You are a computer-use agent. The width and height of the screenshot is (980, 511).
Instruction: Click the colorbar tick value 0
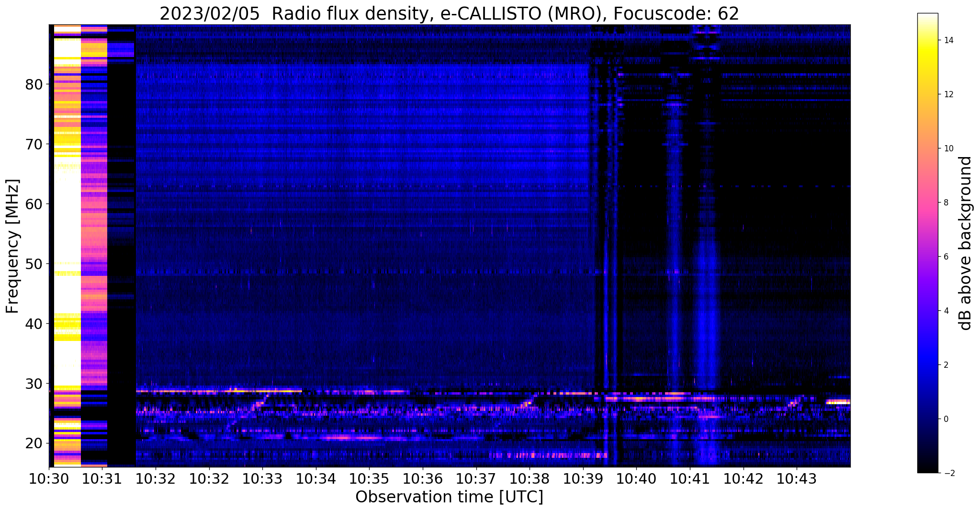[946, 419]
